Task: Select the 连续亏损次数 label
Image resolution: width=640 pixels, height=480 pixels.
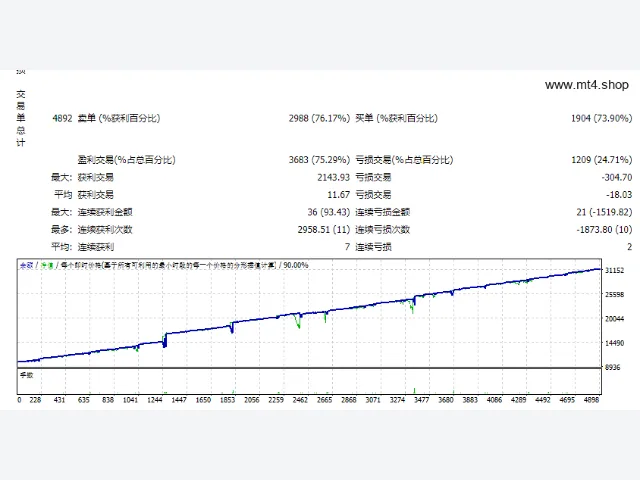Action: (382, 229)
